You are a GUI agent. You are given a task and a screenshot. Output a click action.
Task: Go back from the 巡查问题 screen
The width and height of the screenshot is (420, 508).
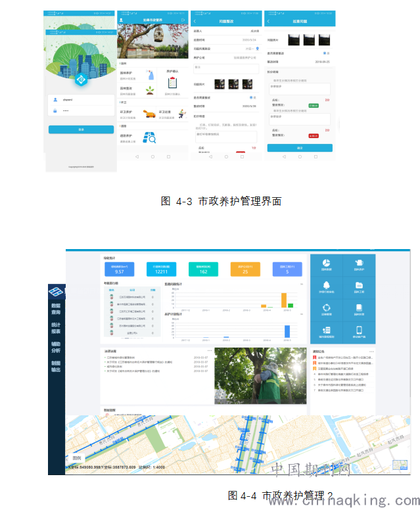[268, 21]
